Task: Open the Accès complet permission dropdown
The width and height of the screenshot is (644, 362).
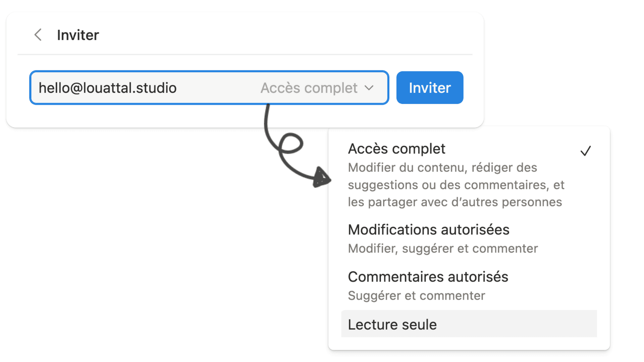Action: point(317,88)
